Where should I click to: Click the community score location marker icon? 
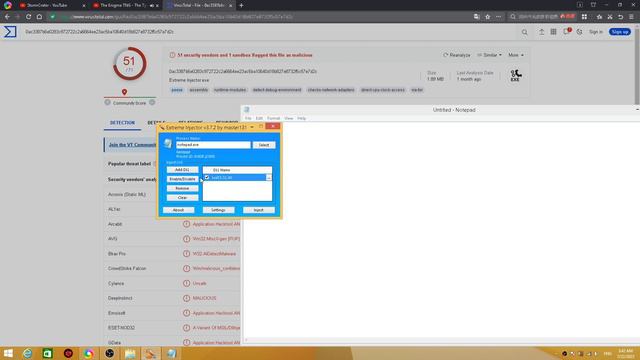pyautogui.click(x=124, y=92)
